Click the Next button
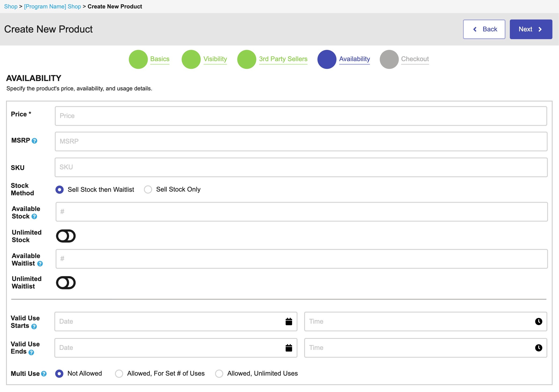Viewport: 559px width, 392px height. click(531, 29)
